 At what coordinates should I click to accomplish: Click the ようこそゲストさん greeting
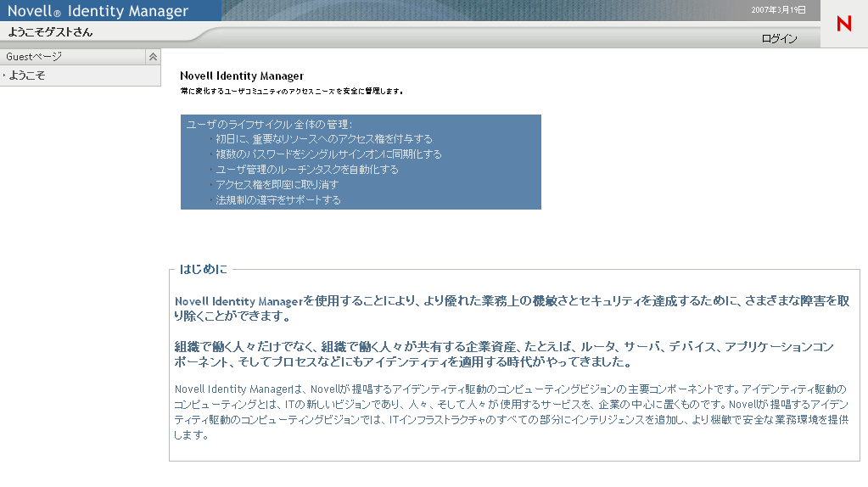click(x=50, y=32)
